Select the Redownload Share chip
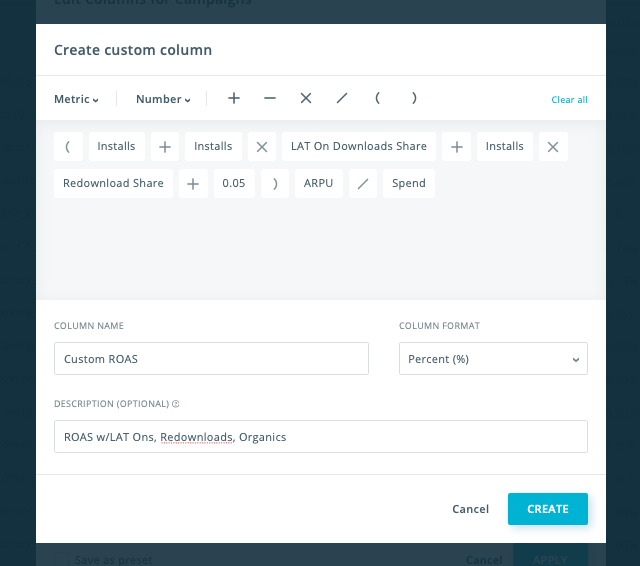Viewport: 640px width, 566px height. 113,183
